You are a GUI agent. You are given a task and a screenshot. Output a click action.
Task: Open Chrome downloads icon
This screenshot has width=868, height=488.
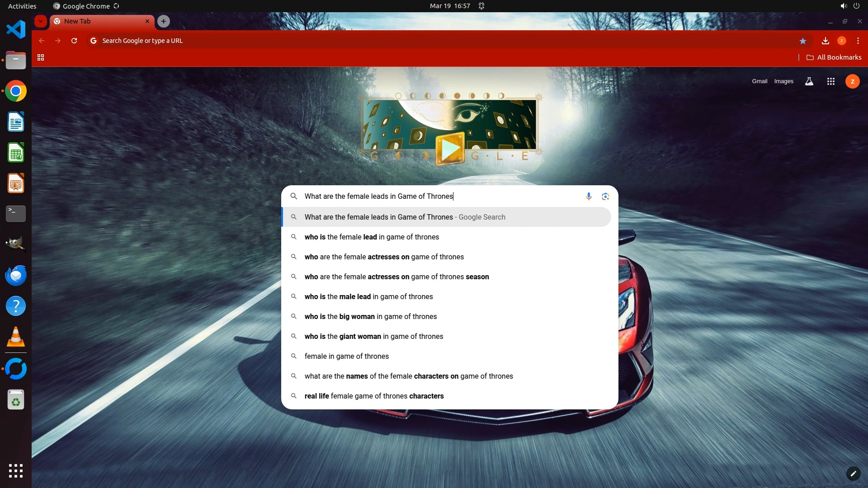(x=826, y=41)
